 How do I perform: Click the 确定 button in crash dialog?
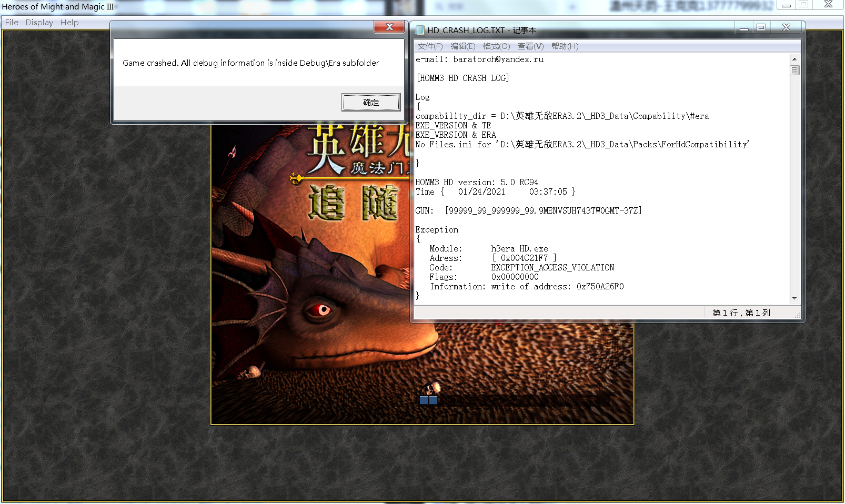371,102
